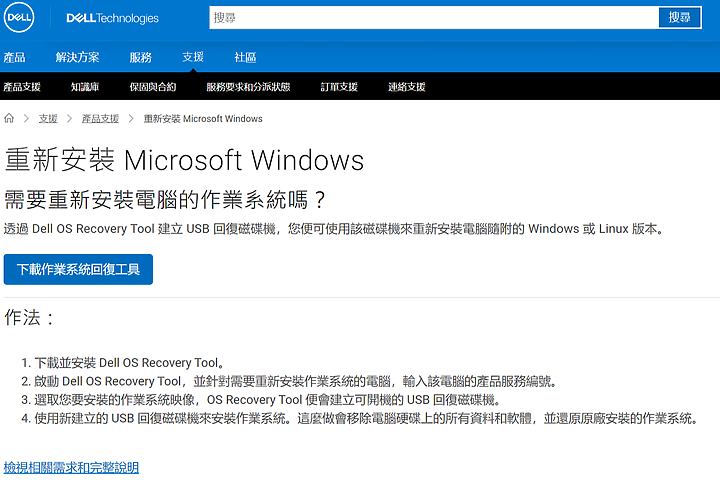Click the 支援 breadcrumb link
The width and height of the screenshot is (720, 492).
(48, 119)
